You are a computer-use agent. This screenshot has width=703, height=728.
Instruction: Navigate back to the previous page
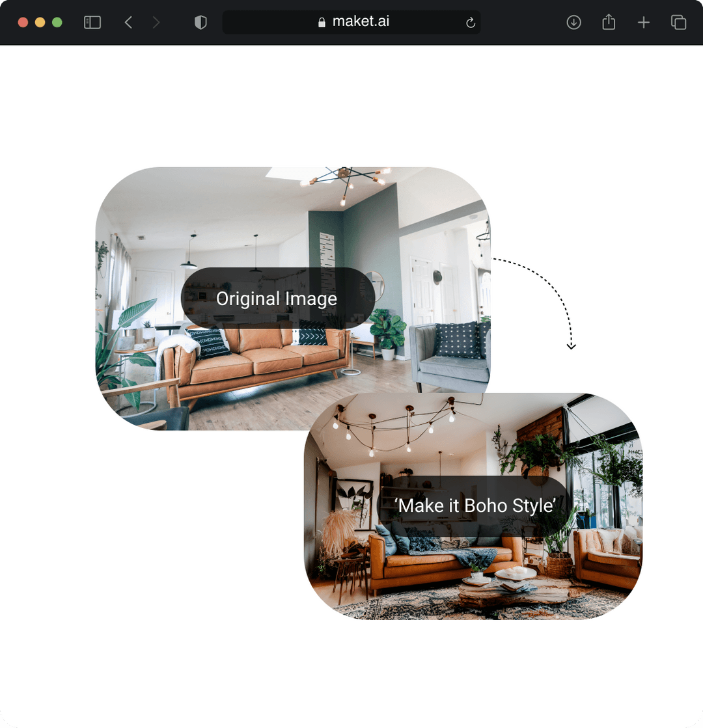128,21
